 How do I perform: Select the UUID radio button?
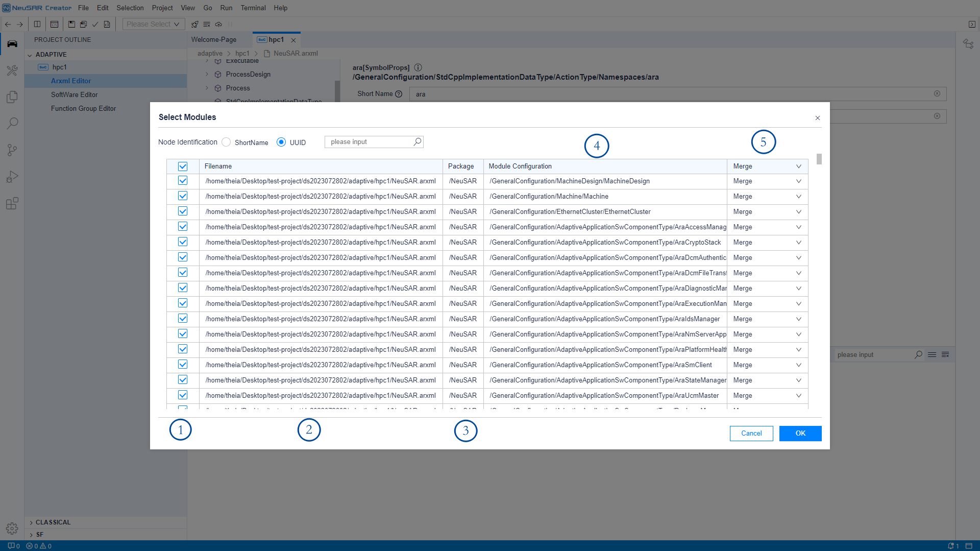click(x=281, y=142)
